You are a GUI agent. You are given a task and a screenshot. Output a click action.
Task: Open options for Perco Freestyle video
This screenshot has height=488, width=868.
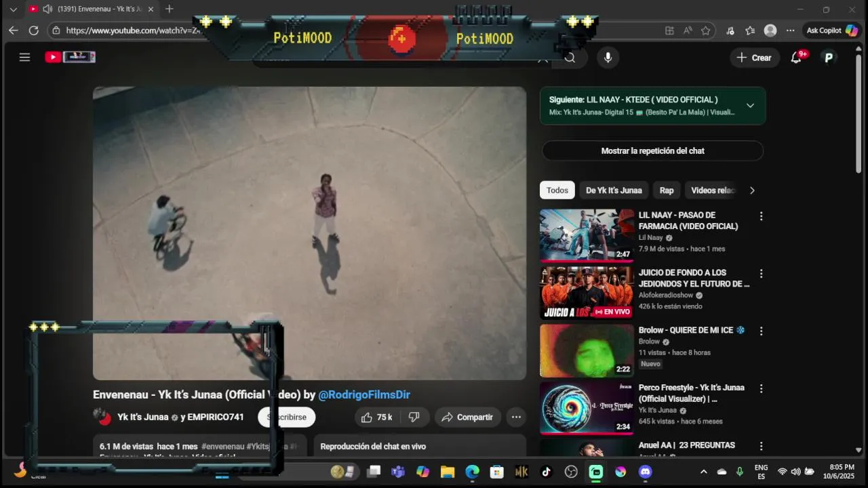tap(761, 389)
